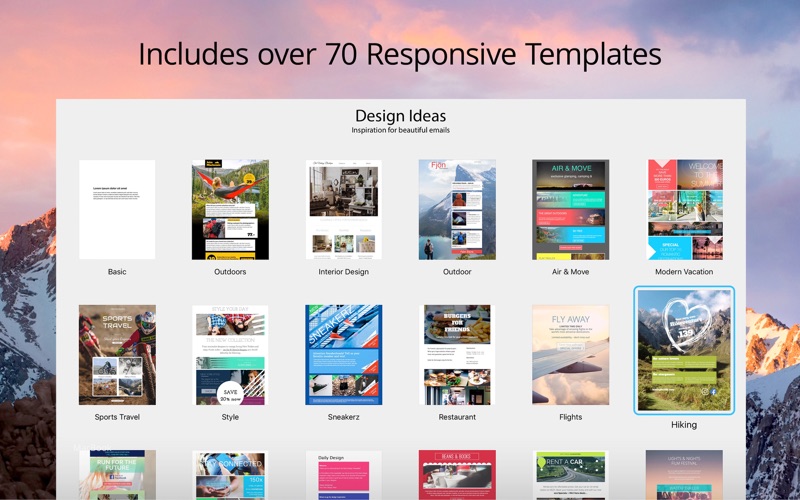Click the "Sneakerz" template label
This screenshot has width=800, height=500.
[x=343, y=417]
